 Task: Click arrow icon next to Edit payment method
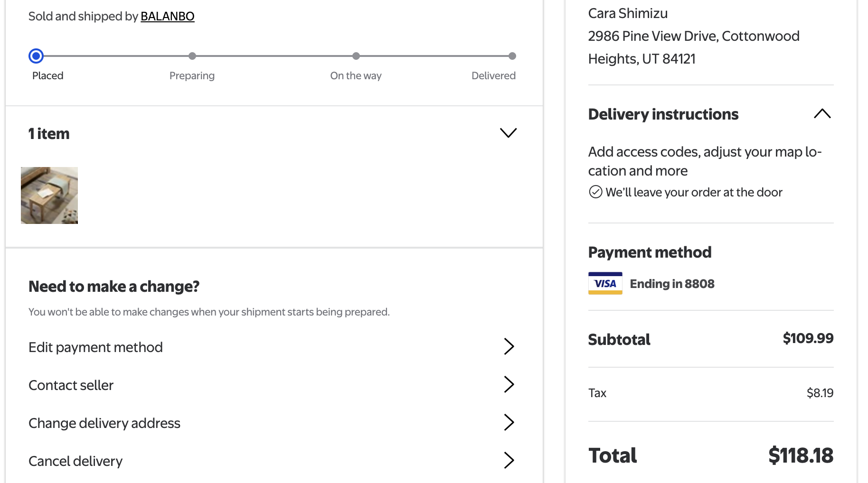click(509, 346)
